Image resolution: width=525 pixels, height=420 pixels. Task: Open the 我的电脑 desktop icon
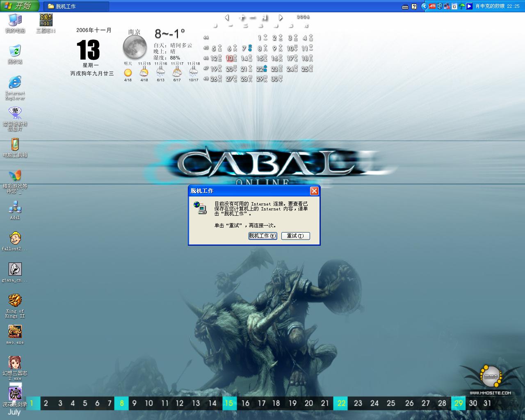15,23
